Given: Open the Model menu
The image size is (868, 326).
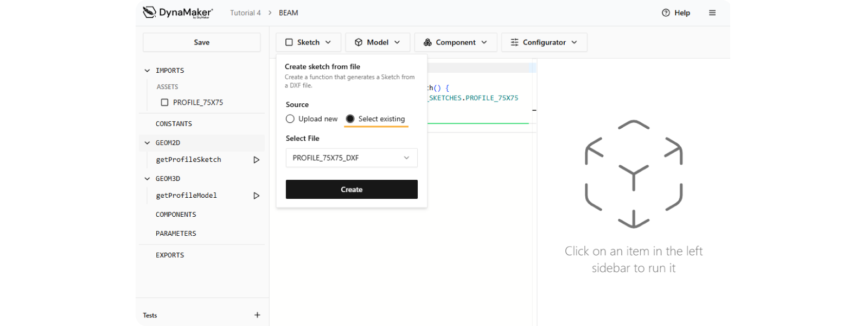Looking at the screenshot, I should coord(378,42).
